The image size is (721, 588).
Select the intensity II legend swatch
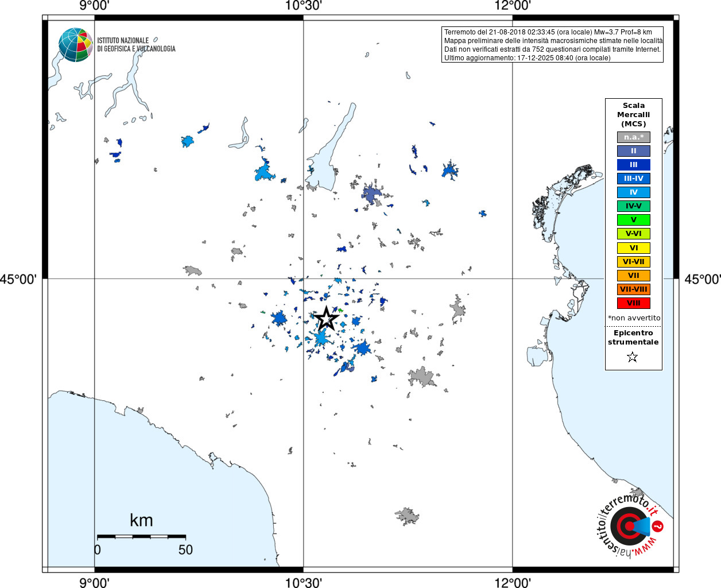pos(634,151)
